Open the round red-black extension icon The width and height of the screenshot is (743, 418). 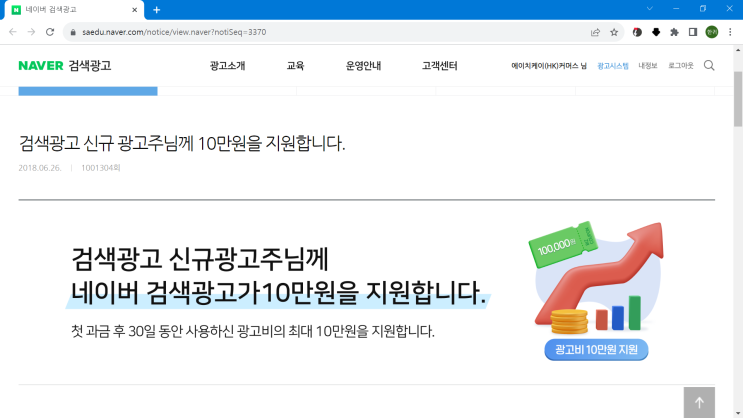(x=637, y=32)
